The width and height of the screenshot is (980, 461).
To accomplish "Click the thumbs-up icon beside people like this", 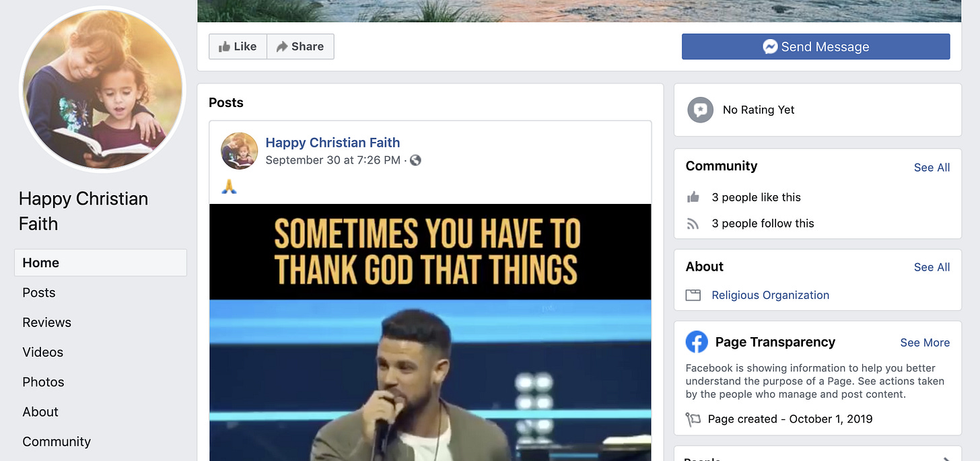I will point(693,197).
